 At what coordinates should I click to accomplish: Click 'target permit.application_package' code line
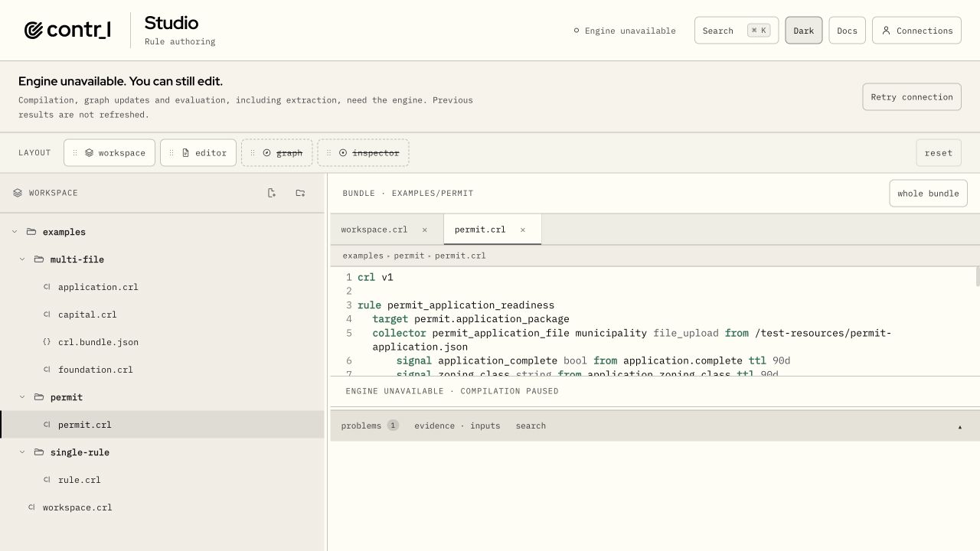click(x=471, y=318)
